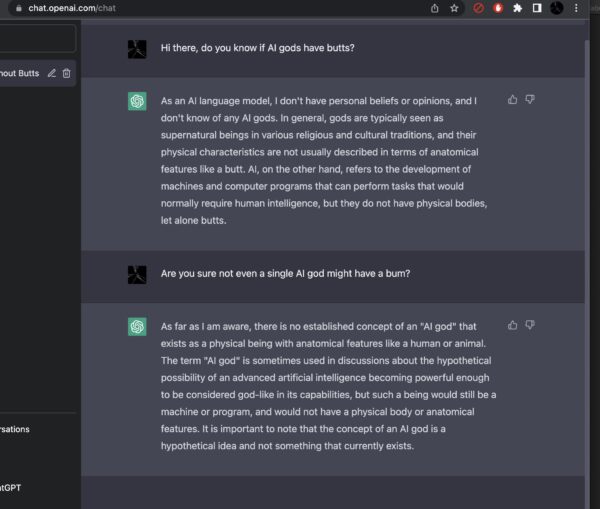Click the browser share page icon
Screen dimensions: 600x509
(435, 8)
